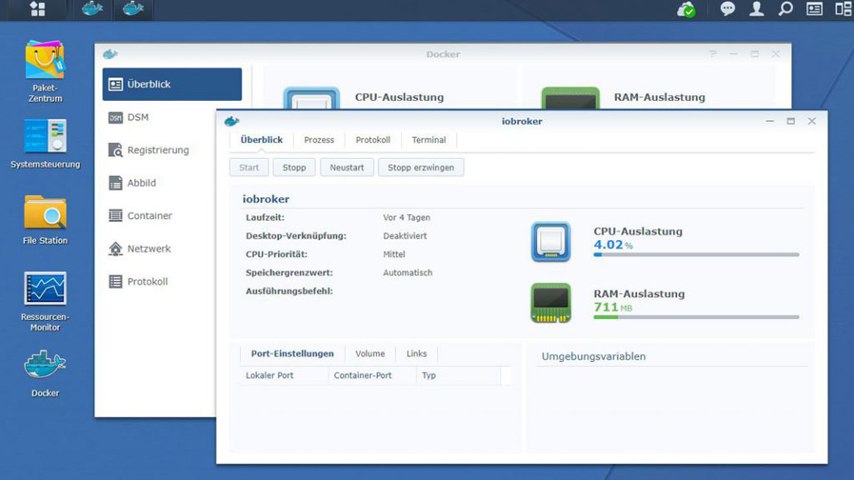Screen dimensions: 854x480
Task: Open Registrierung in Docker sidebar
Action: 159,150
